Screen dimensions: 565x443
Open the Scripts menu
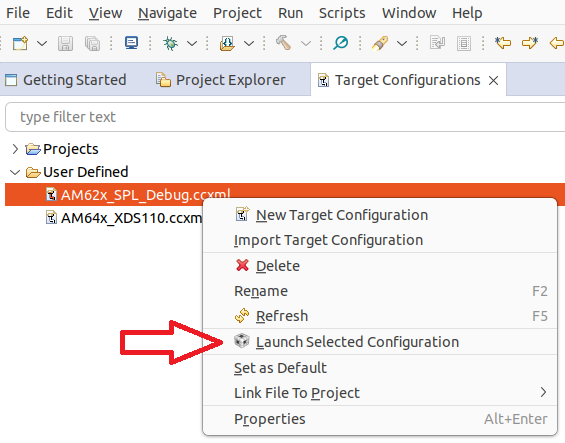click(342, 13)
